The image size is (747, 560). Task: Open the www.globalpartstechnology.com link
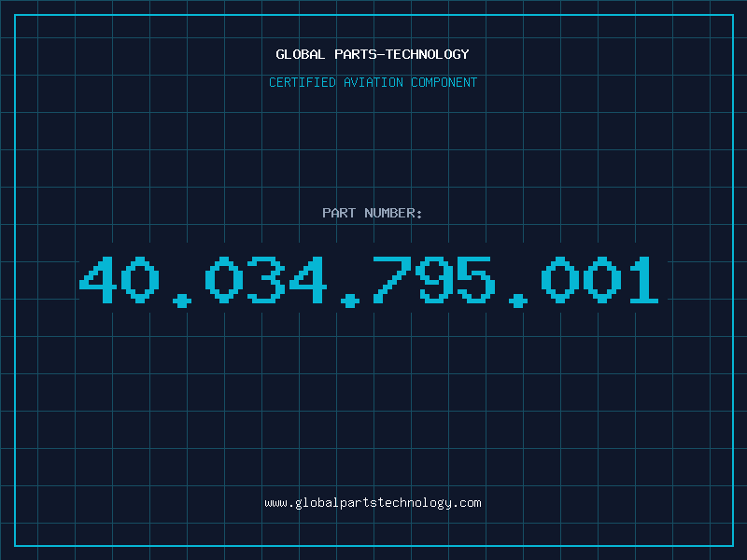(x=373, y=503)
